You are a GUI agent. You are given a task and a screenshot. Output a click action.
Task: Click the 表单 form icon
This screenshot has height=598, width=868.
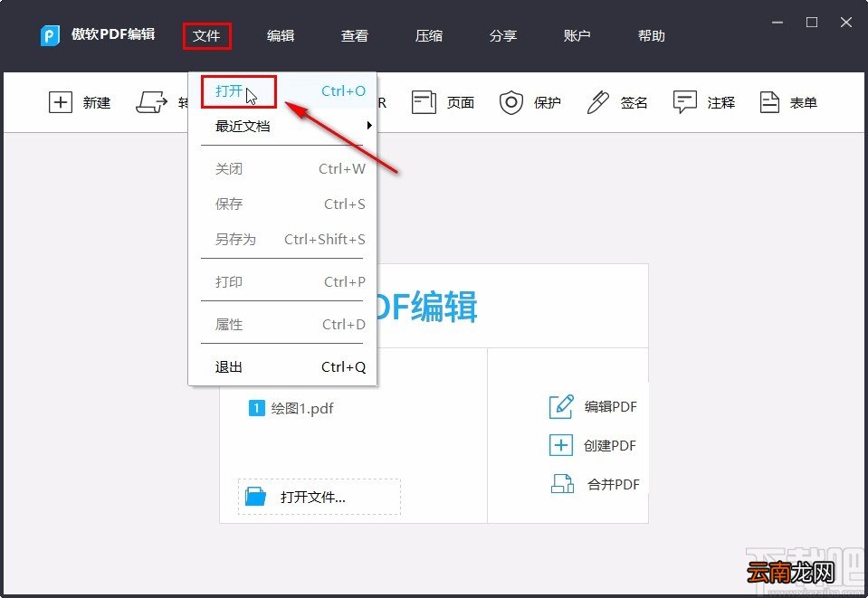(x=769, y=102)
